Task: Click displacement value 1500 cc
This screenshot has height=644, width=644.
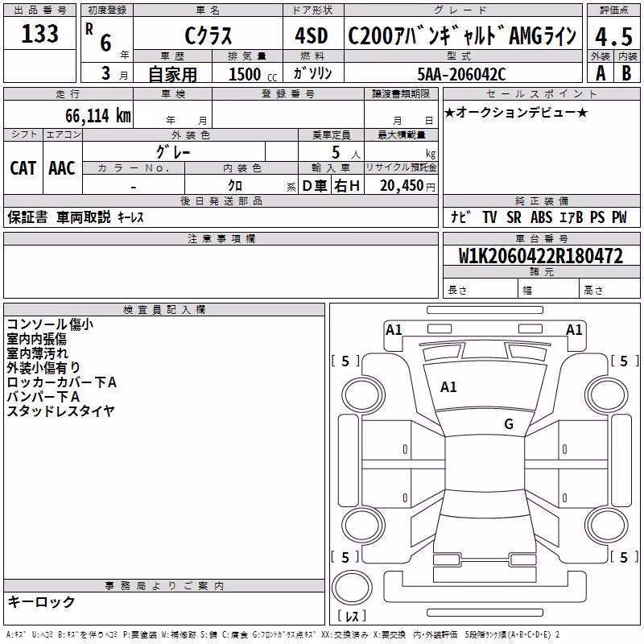Action: coord(253,74)
